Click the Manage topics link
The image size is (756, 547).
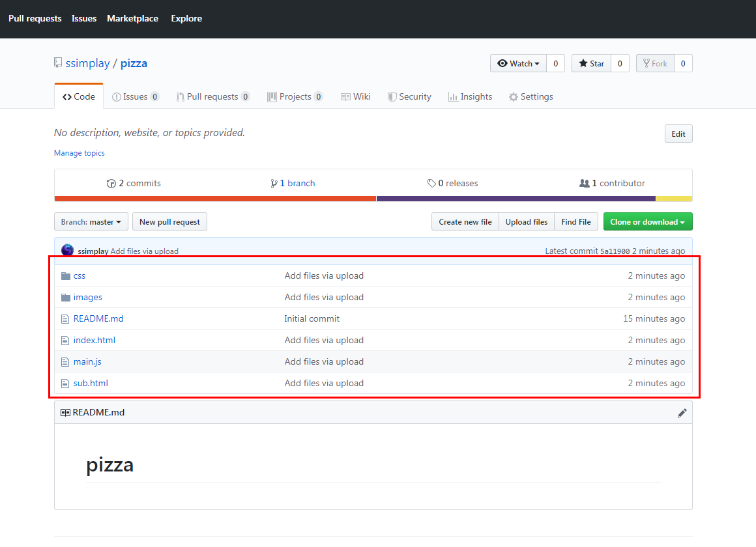(79, 153)
